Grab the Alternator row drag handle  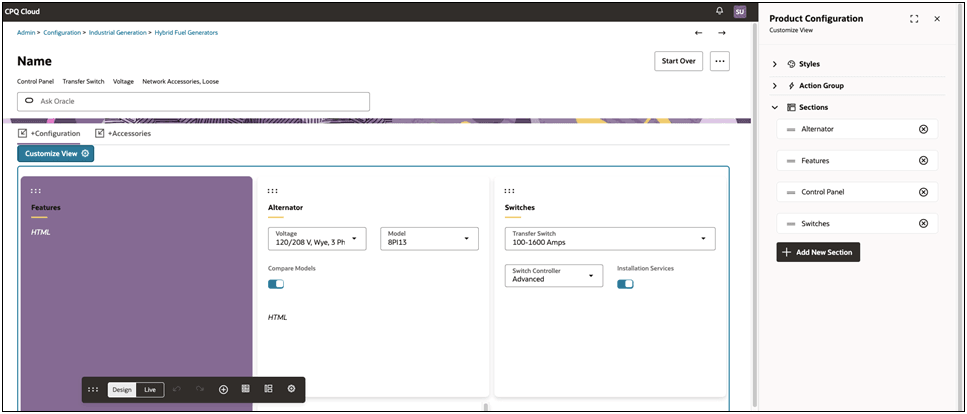tap(791, 130)
